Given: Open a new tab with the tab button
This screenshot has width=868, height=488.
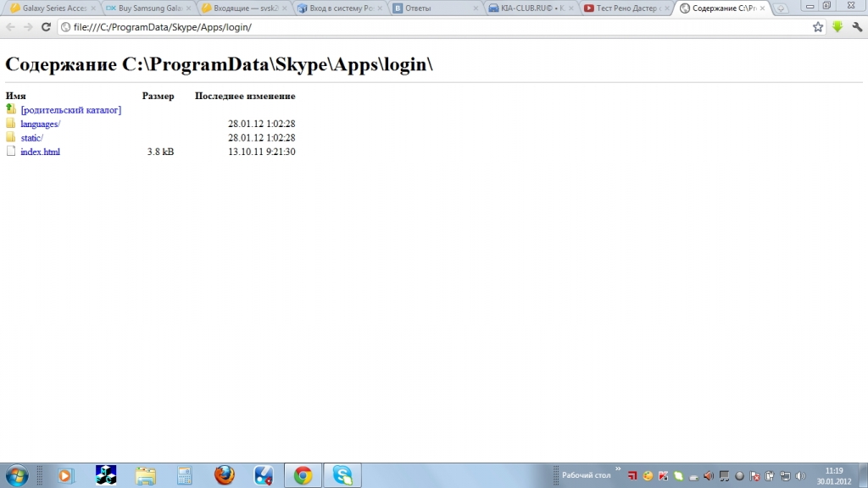Looking at the screenshot, I should point(781,8).
